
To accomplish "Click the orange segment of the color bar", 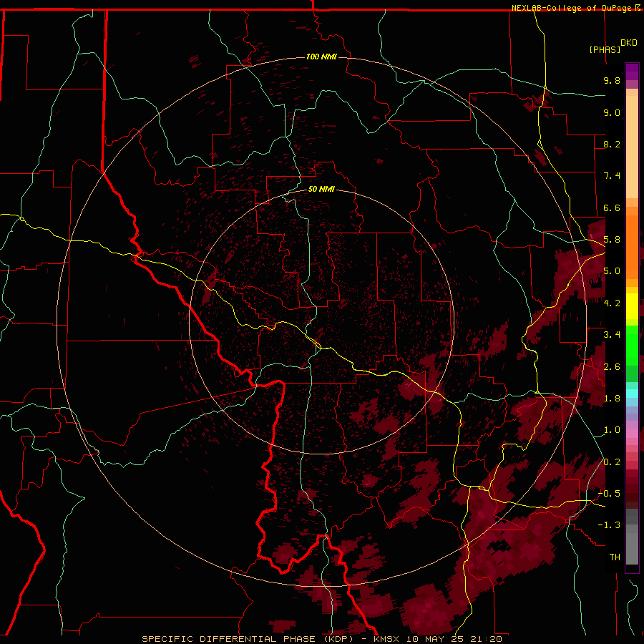I will click(x=632, y=246).
